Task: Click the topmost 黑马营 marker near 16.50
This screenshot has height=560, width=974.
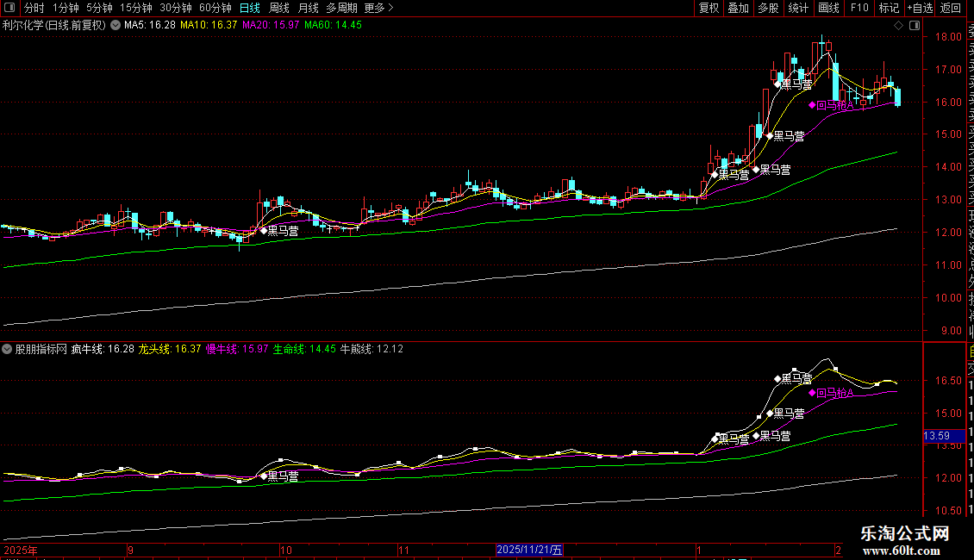Action: 793,84
